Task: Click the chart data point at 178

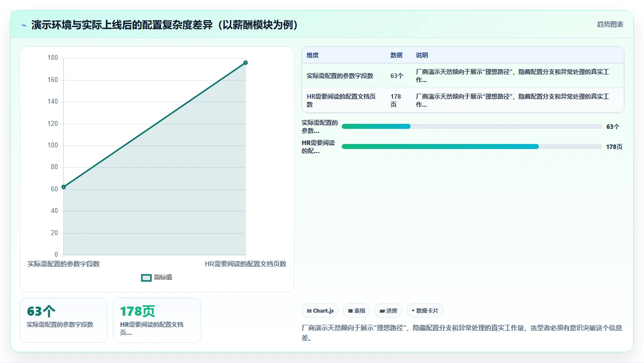Action: point(246,62)
